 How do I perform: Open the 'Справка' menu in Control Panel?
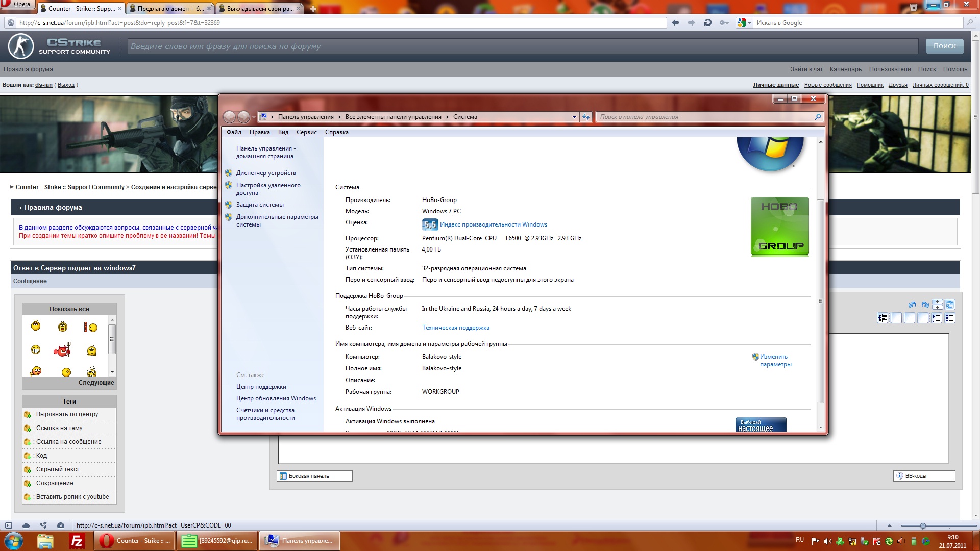click(337, 132)
